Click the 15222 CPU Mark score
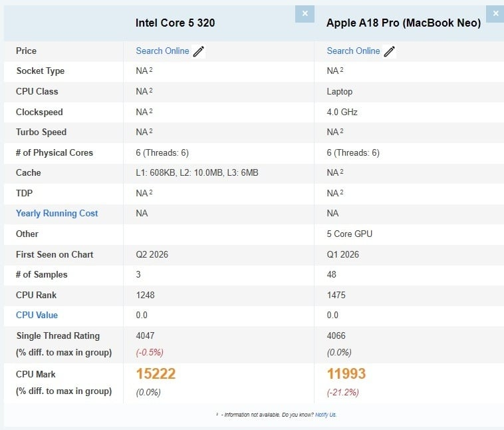504x430 pixels. tap(156, 373)
